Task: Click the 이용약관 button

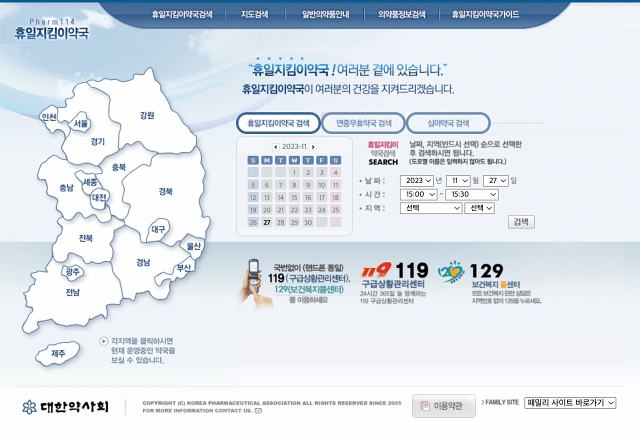Action: pyautogui.click(x=444, y=406)
